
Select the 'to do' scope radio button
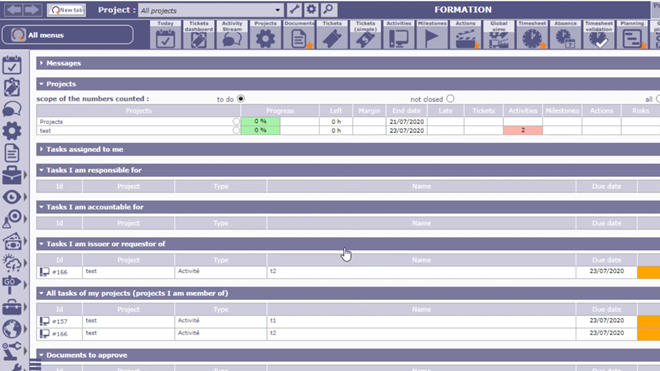(x=241, y=99)
